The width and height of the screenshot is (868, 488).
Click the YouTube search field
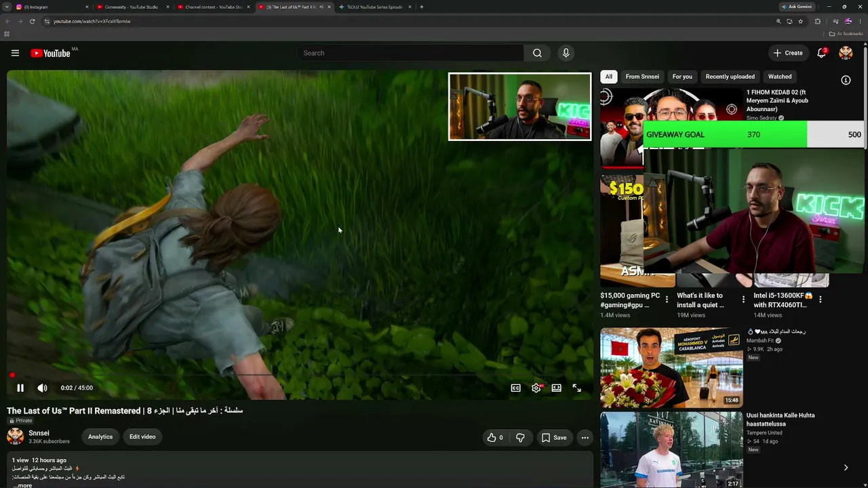(x=410, y=53)
